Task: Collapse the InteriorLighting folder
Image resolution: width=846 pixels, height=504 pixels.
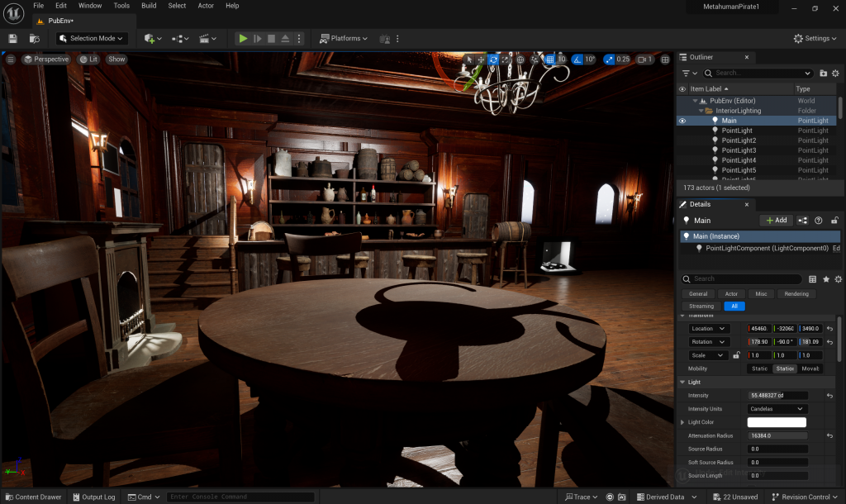Action: point(701,111)
